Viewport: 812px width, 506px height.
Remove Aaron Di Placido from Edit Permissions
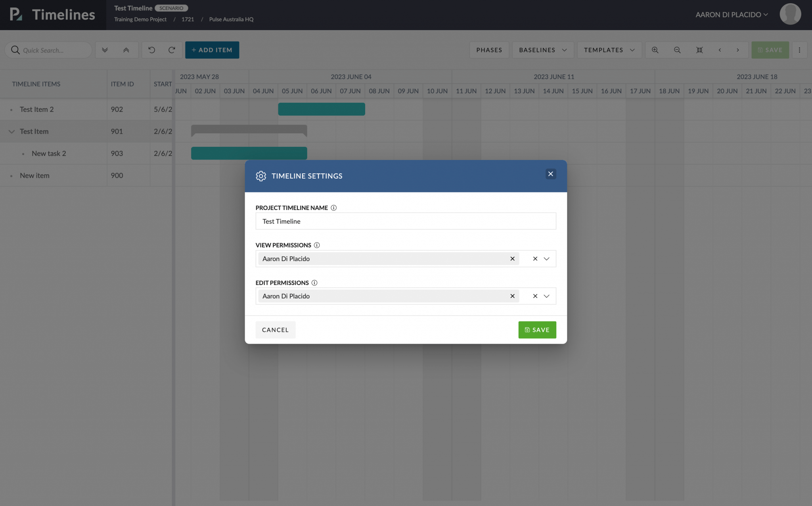tap(512, 296)
